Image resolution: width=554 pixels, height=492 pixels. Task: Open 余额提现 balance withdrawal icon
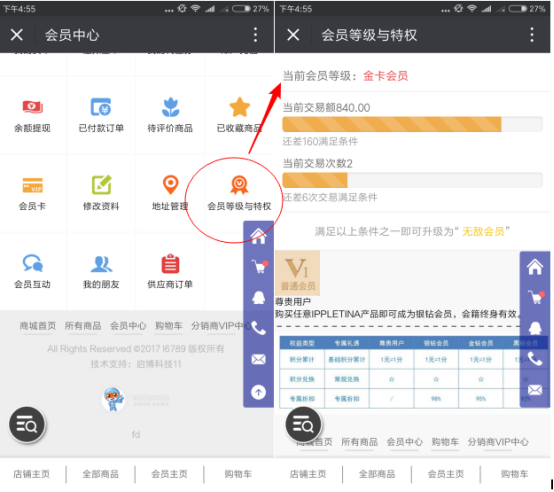click(x=33, y=107)
